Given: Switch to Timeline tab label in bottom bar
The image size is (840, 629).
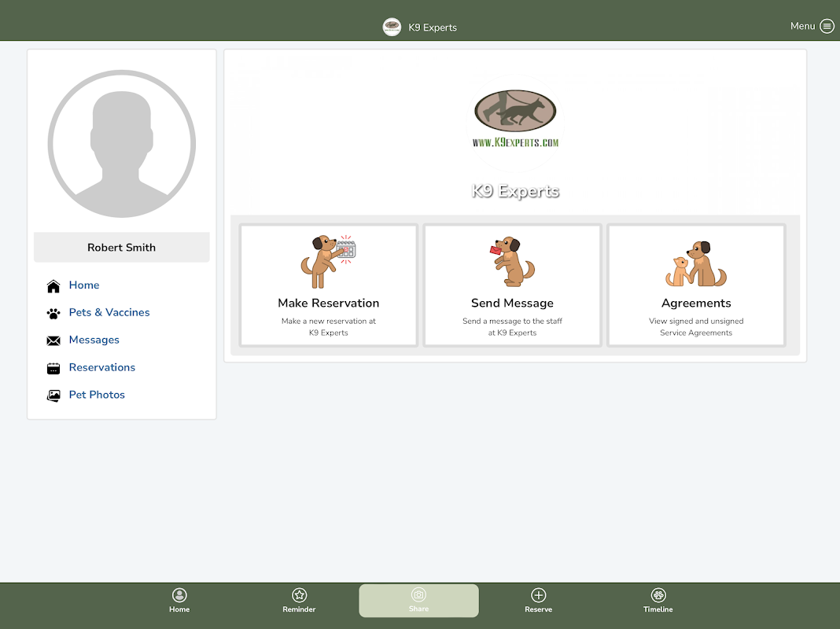Looking at the screenshot, I should [x=658, y=609].
